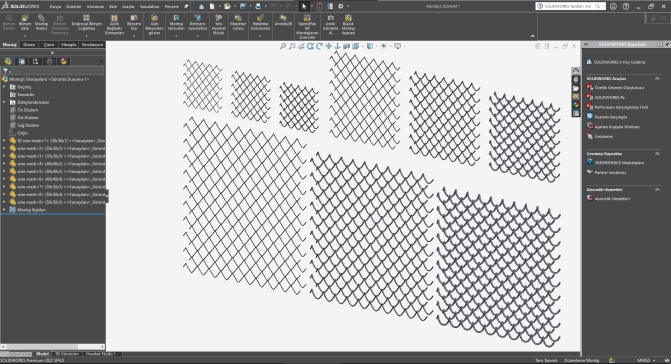Image resolution: width=671 pixels, height=364 pixels.
Task: Click the Zoom to Area icon in view toolbar
Action: 292,46
